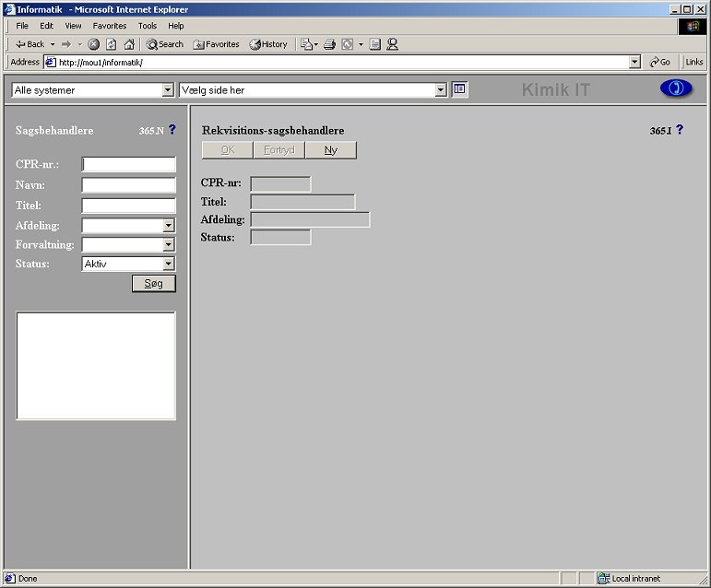Open the Search pane in the toolbar
Viewport: 711px width, 588px height.
coord(164,44)
